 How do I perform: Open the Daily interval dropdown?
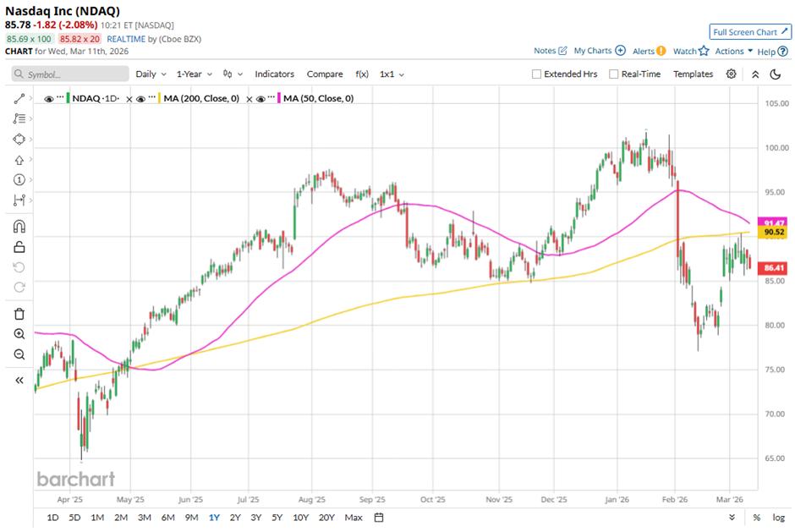coord(151,74)
